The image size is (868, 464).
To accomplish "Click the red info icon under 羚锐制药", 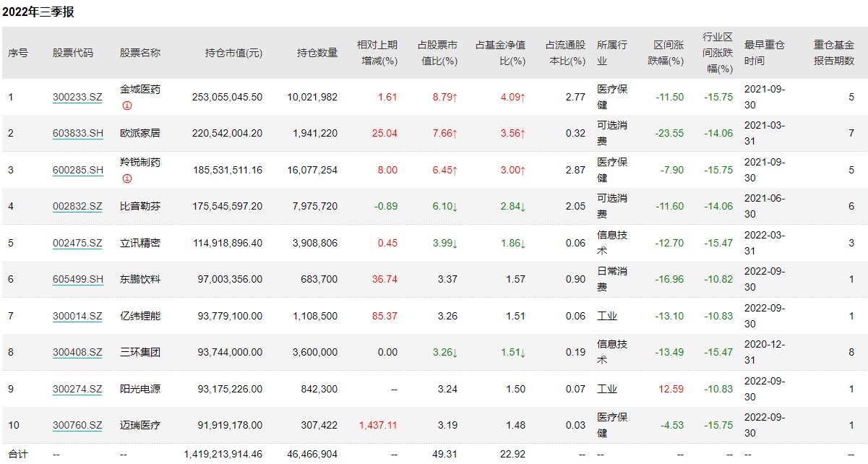I will pyautogui.click(x=126, y=179).
